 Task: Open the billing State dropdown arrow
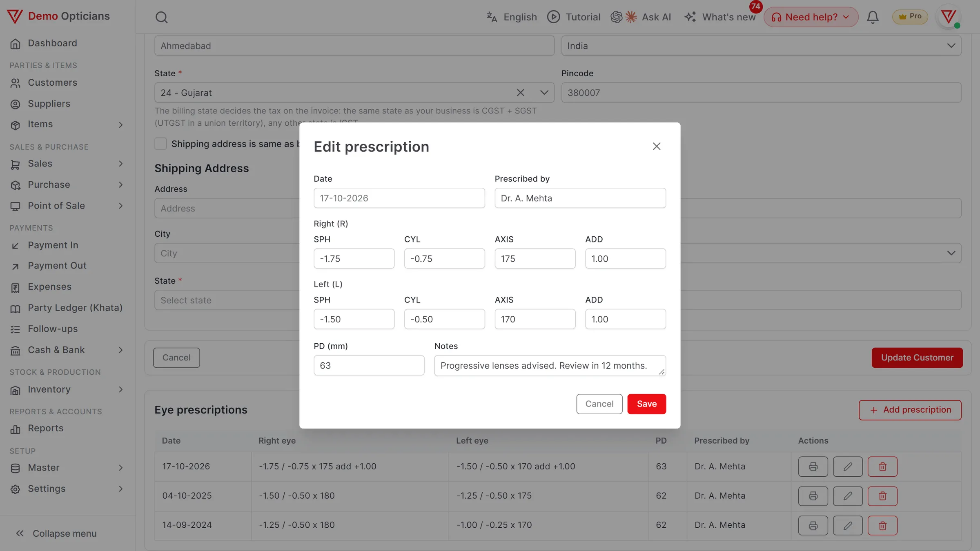pos(544,93)
